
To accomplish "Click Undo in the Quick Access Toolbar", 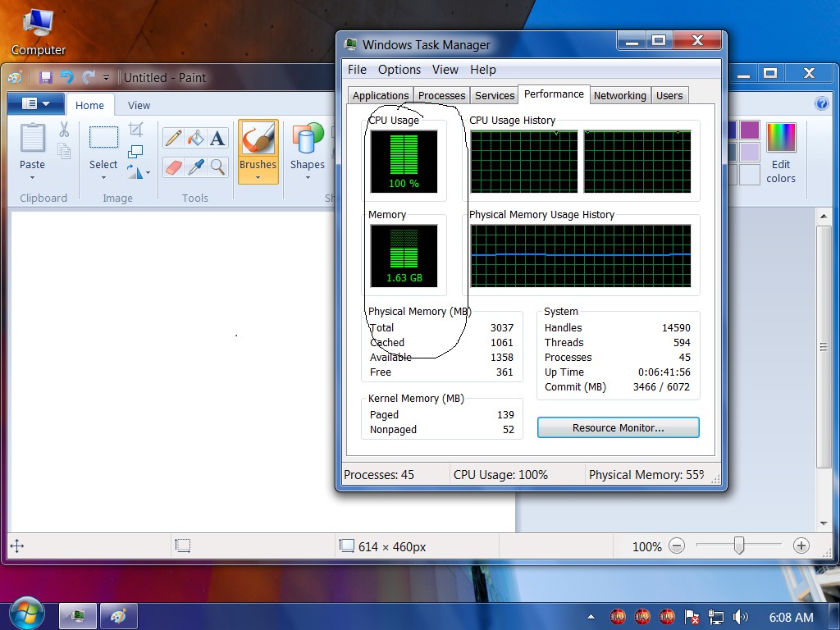I will tap(67, 78).
